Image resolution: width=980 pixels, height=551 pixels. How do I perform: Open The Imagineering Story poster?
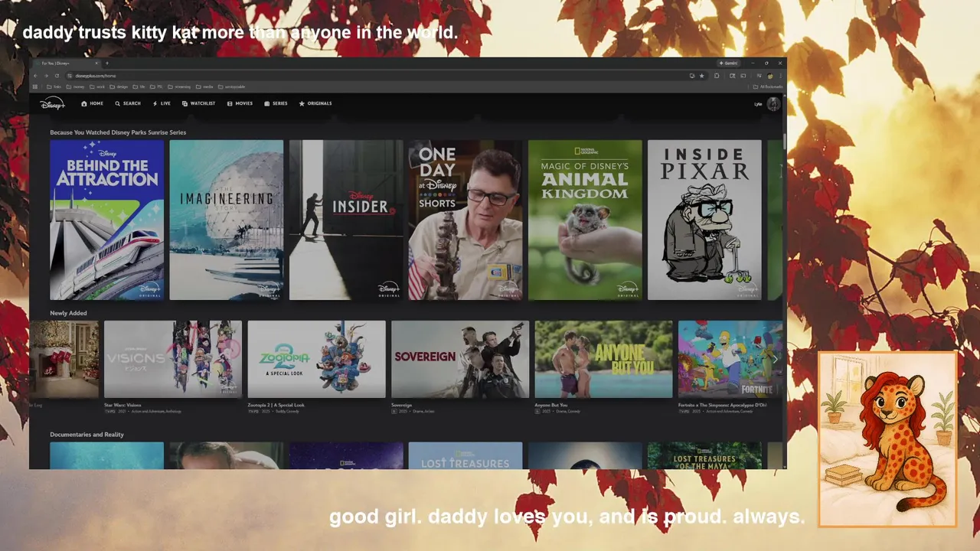click(226, 220)
